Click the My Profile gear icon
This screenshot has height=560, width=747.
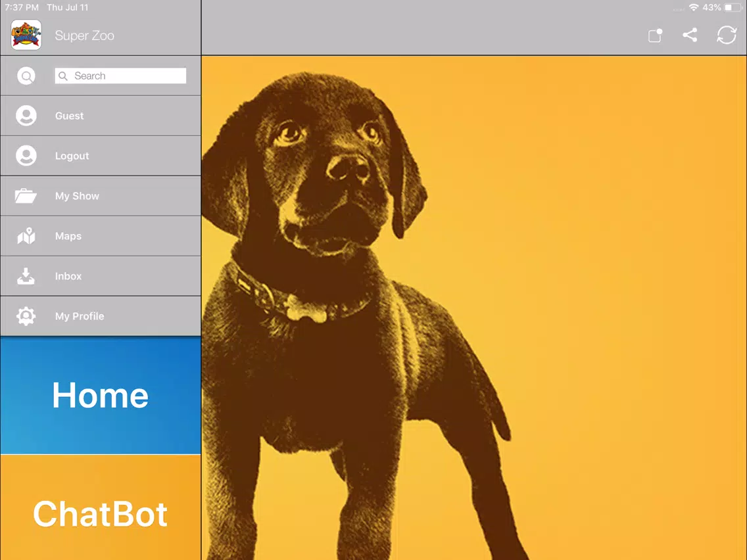coord(26,315)
